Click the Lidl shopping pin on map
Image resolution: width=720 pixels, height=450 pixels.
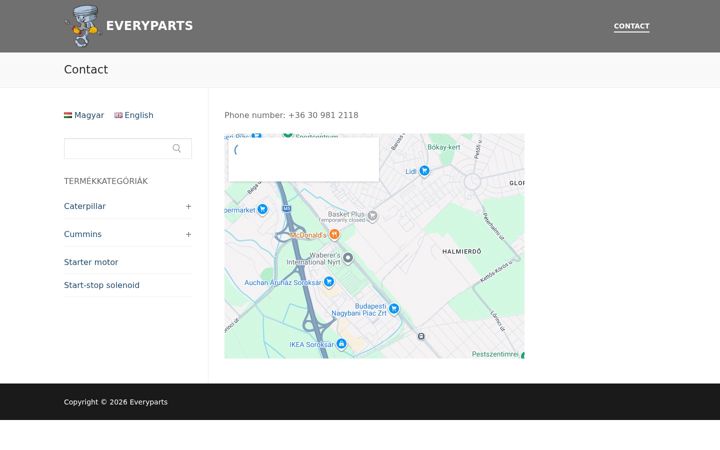click(424, 171)
